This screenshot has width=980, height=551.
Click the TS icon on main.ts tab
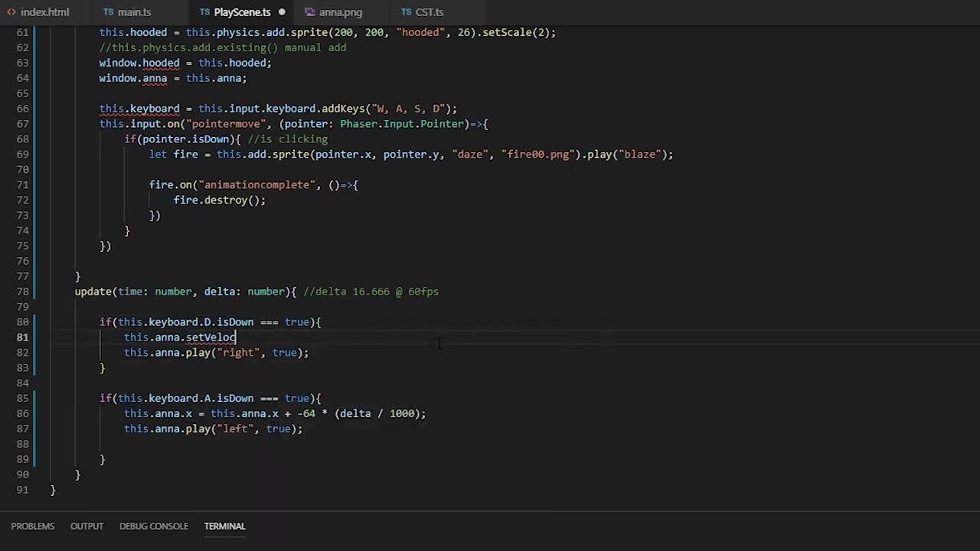coord(109,12)
